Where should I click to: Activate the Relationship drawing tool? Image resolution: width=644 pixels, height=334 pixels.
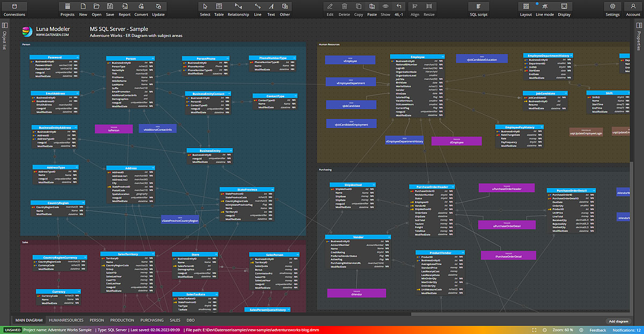[238, 9]
